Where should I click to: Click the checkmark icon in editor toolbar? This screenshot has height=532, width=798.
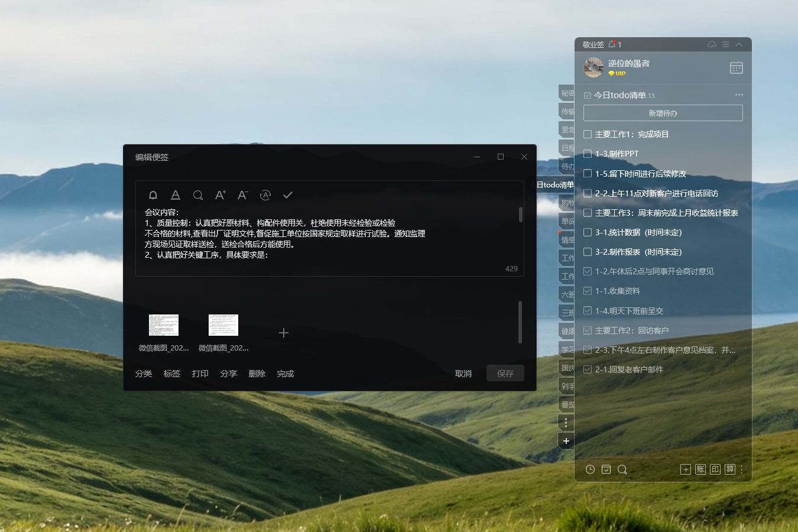coord(288,195)
